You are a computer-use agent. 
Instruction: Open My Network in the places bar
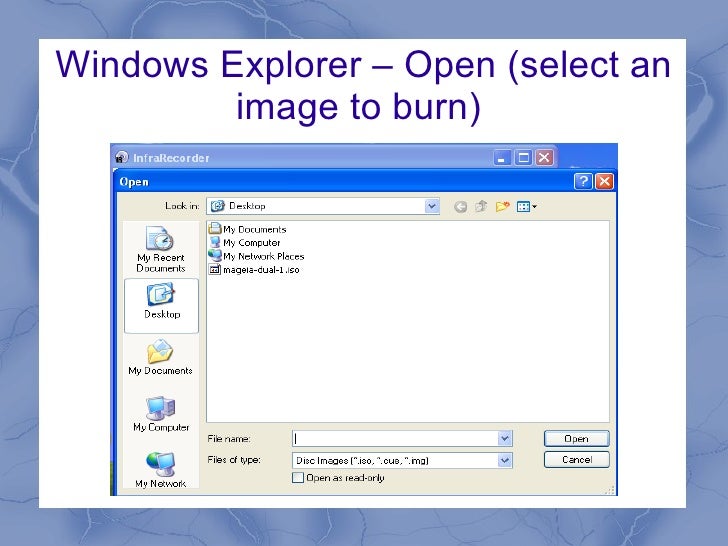(x=161, y=469)
